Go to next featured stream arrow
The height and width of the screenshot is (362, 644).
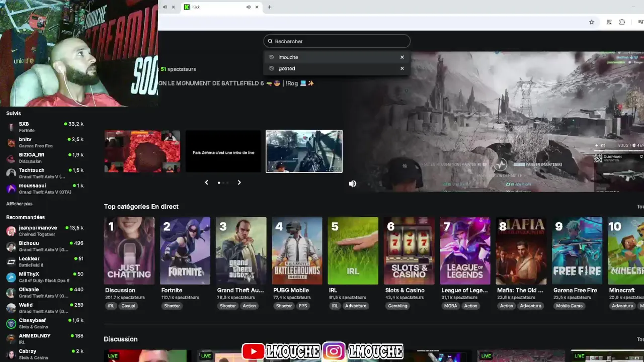[239, 183]
